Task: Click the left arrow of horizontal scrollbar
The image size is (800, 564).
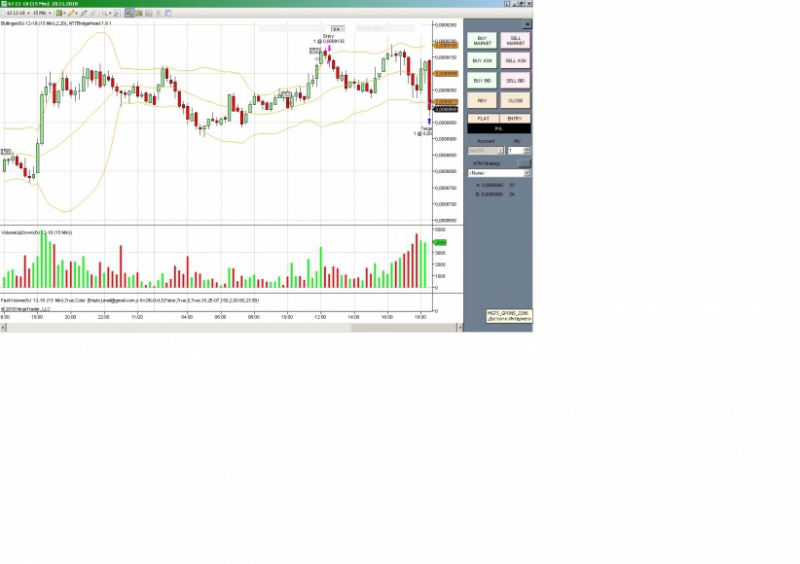Action: [x=3, y=328]
